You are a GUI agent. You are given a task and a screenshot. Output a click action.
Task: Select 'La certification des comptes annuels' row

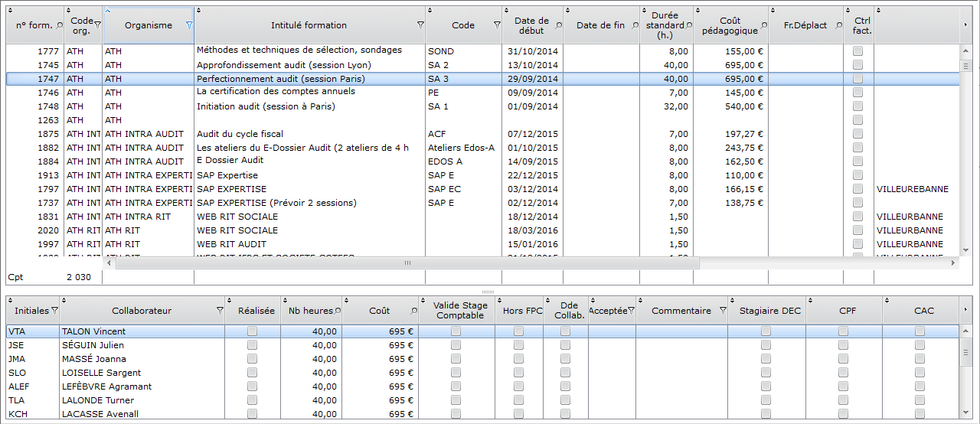[482, 93]
